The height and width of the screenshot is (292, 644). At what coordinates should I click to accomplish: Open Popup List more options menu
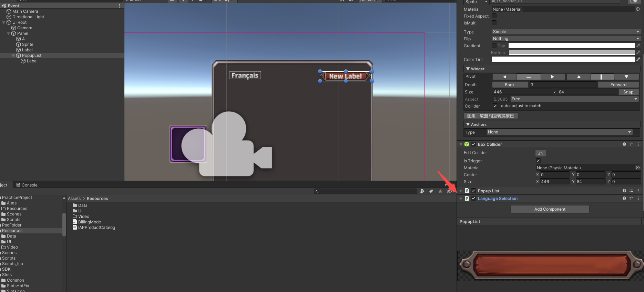[638, 191]
